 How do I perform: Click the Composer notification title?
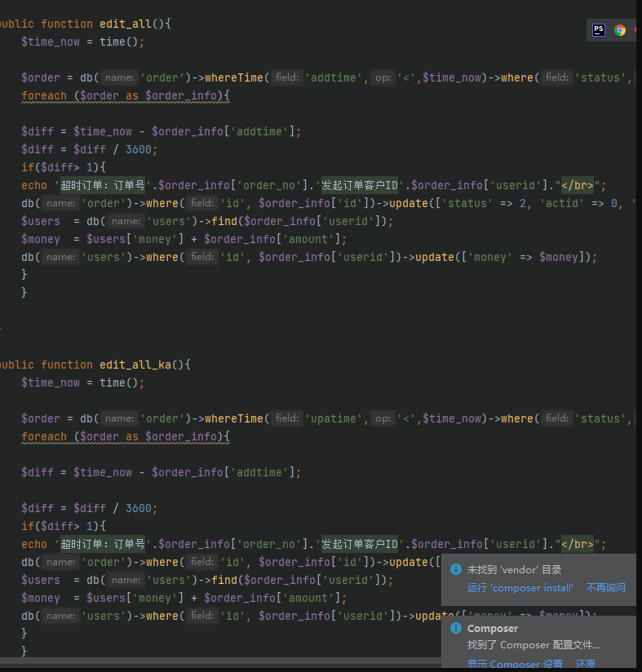[x=492, y=629]
